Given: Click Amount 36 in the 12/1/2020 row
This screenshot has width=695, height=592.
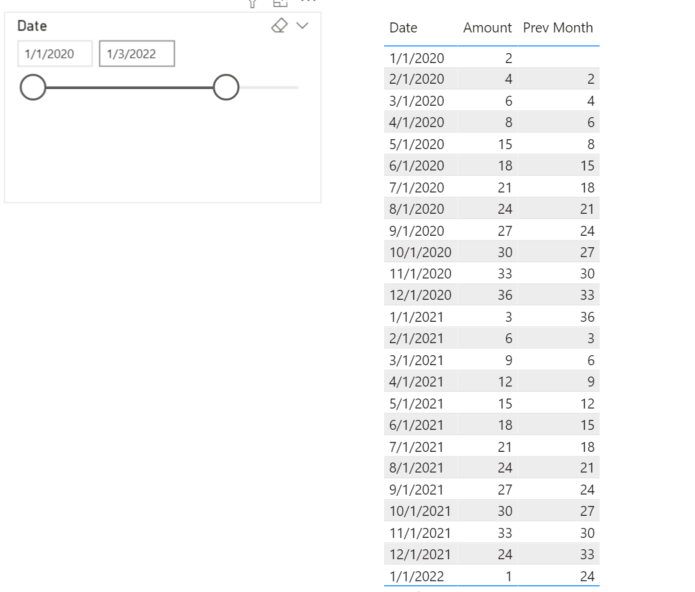Looking at the screenshot, I should [505, 295].
